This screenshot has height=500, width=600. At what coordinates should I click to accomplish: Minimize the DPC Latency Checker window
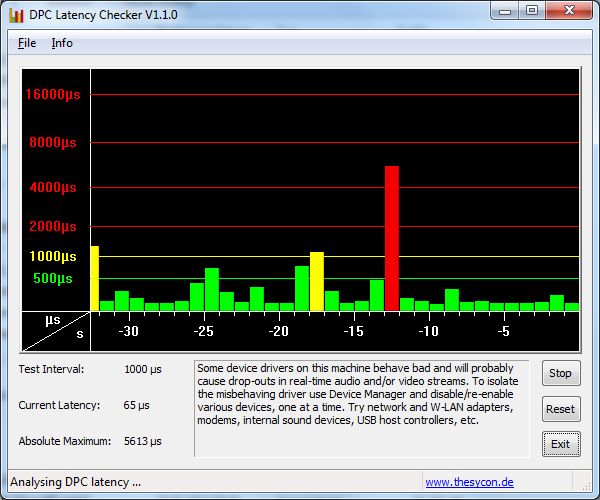click(505, 11)
